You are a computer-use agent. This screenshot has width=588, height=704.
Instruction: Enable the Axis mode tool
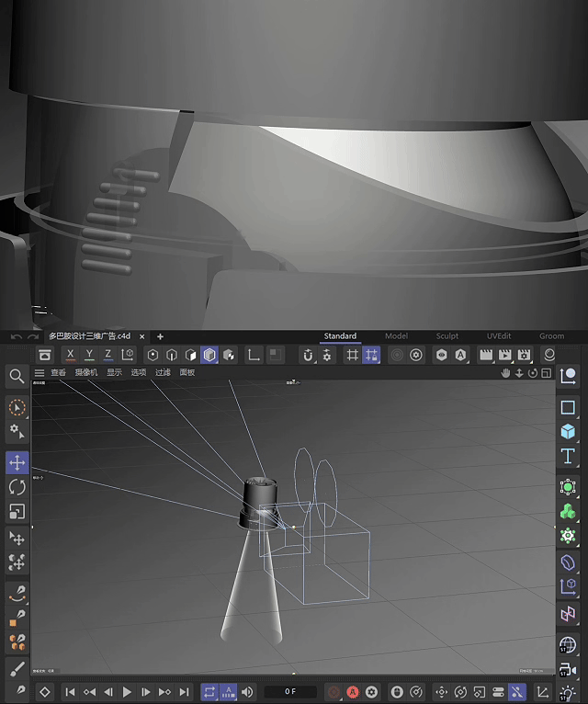click(x=254, y=355)
